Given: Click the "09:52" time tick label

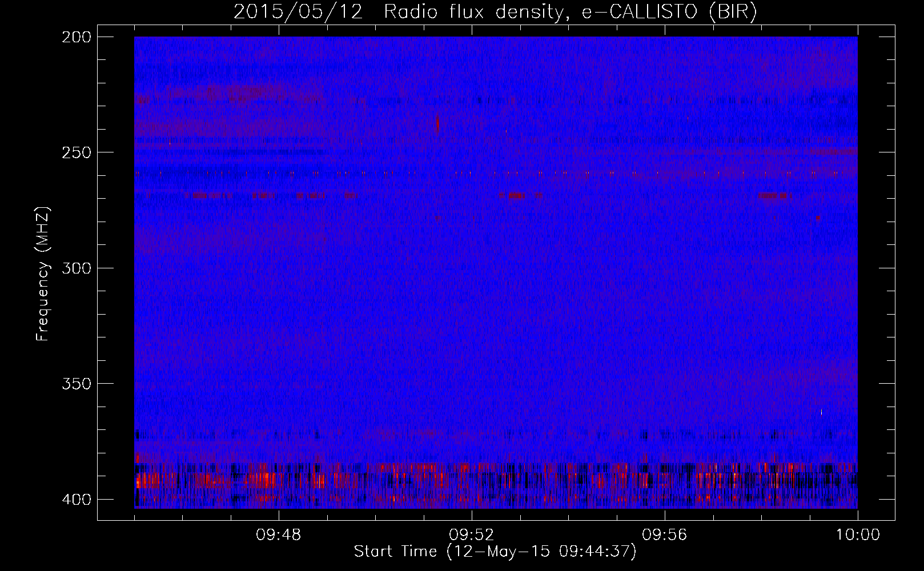Looking at the screenshot, I should pyautogui.click(x=472, y=535).
